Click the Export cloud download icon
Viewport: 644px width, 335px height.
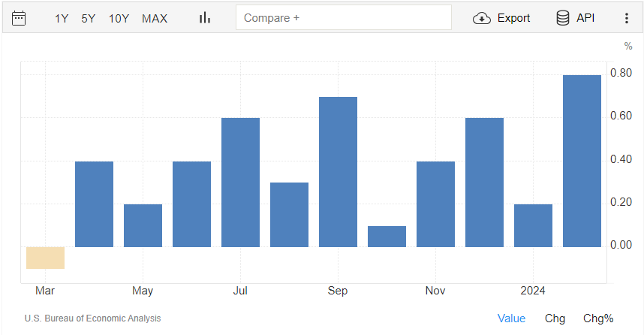[482, 19]
